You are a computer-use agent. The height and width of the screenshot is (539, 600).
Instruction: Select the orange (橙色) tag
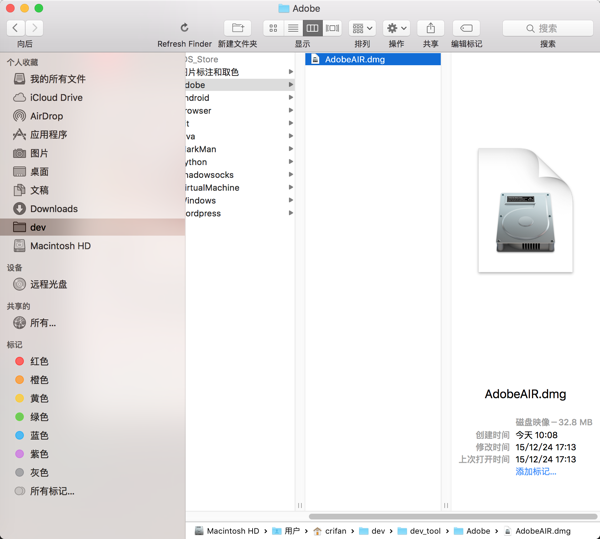tap(92, 380)
